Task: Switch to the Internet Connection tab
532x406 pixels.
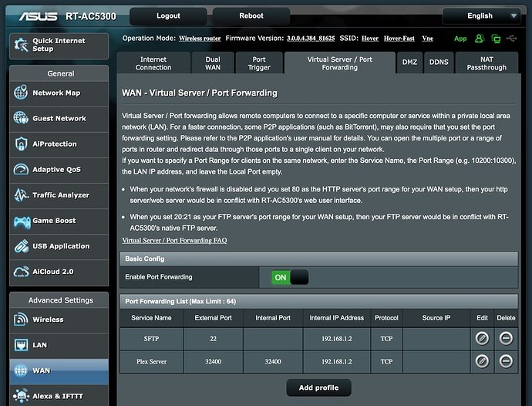Action: [153, 63]
